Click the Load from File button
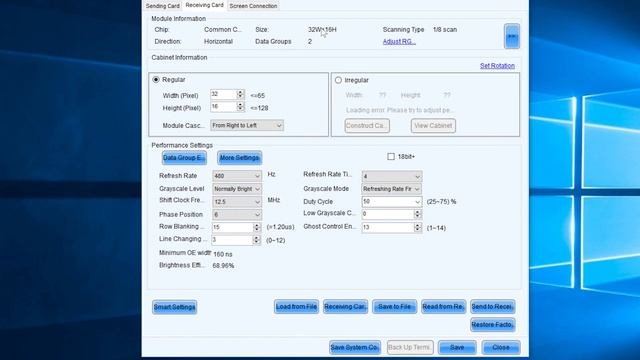 [296, 307]
